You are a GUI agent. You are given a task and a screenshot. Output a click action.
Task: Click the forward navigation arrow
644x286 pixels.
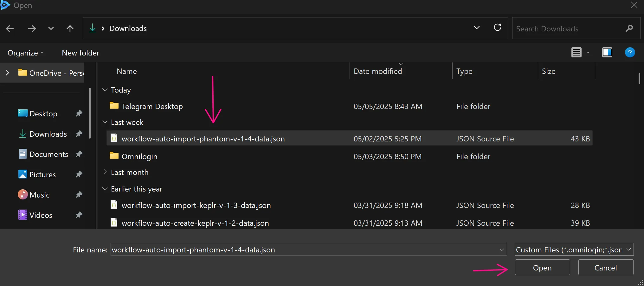tap(32, 29)
